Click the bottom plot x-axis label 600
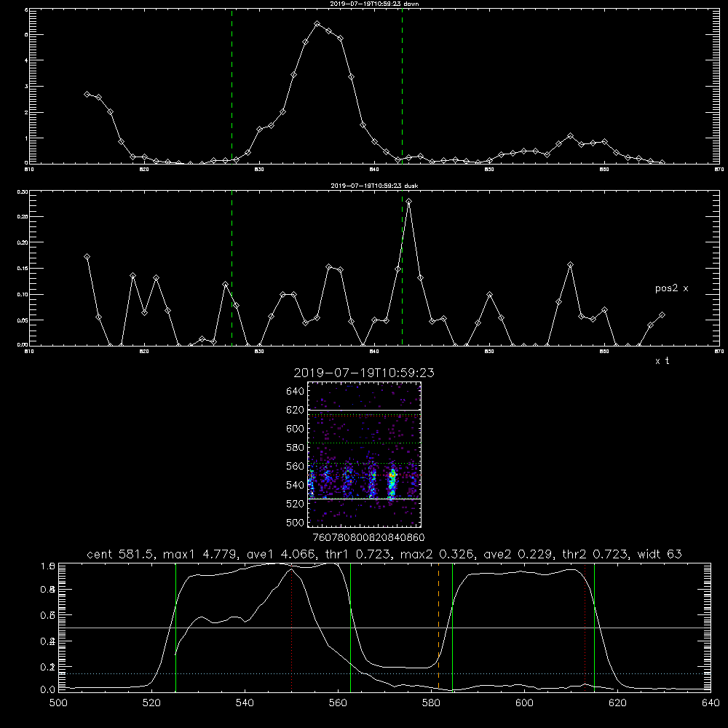 524,703
